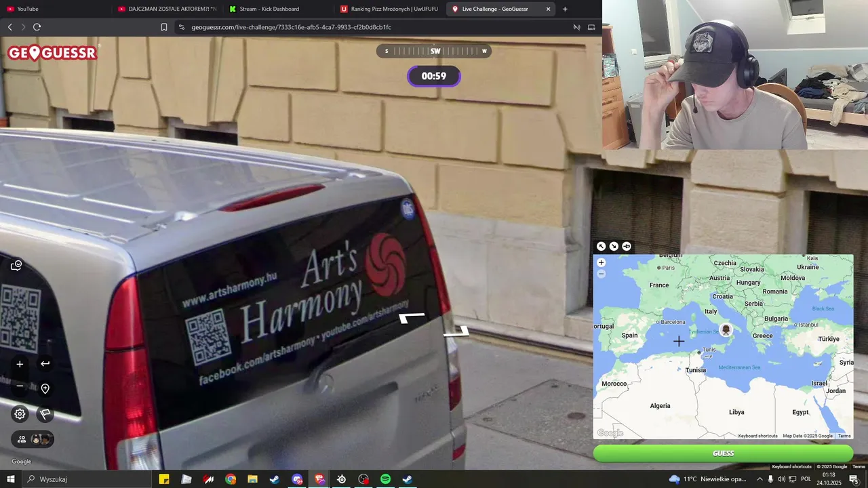Click the Wyszukaj taskbar search box
This screenshot has width=868, height=488.
87,479
